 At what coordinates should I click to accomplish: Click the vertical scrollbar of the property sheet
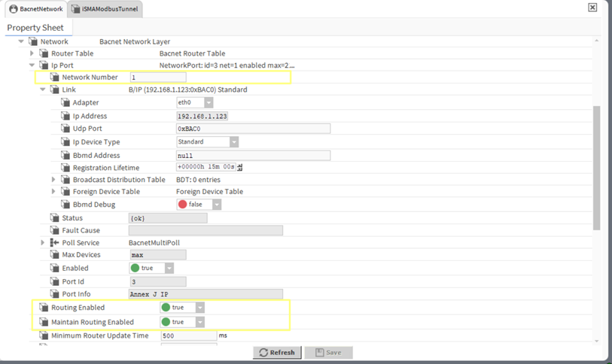point(597,165)
